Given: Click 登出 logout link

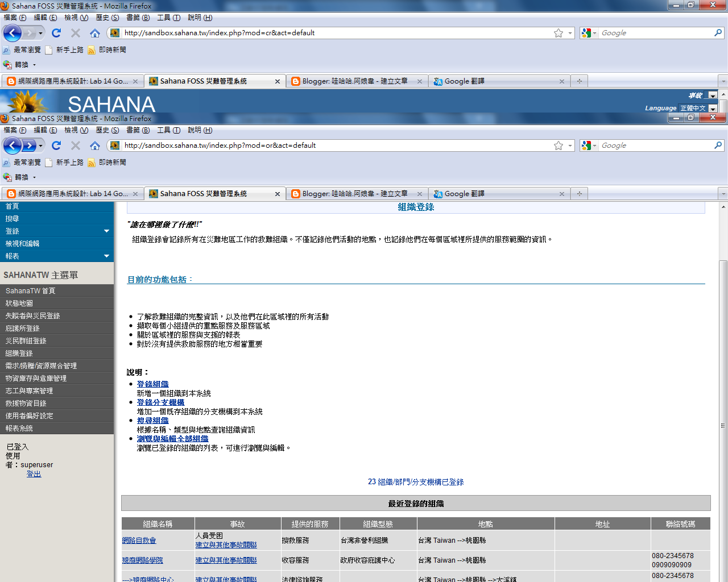Looking at the screenshot, I should coord(34,474).
